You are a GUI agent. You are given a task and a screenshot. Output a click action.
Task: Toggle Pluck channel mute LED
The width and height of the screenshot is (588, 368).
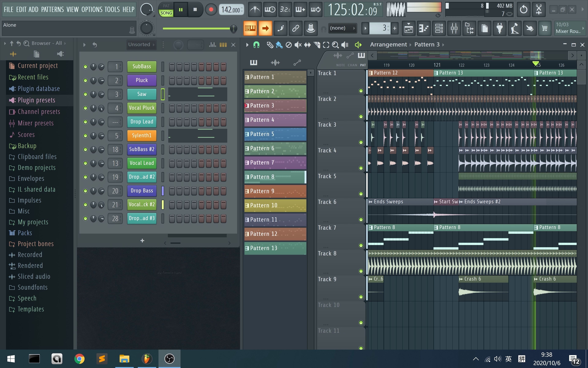[x=85, y=80]
